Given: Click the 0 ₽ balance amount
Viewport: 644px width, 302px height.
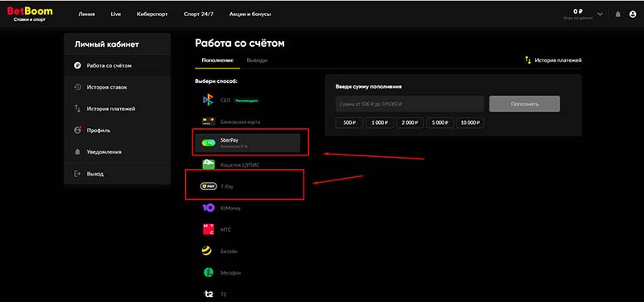Looking at the screenshot, I should [578, 11].
